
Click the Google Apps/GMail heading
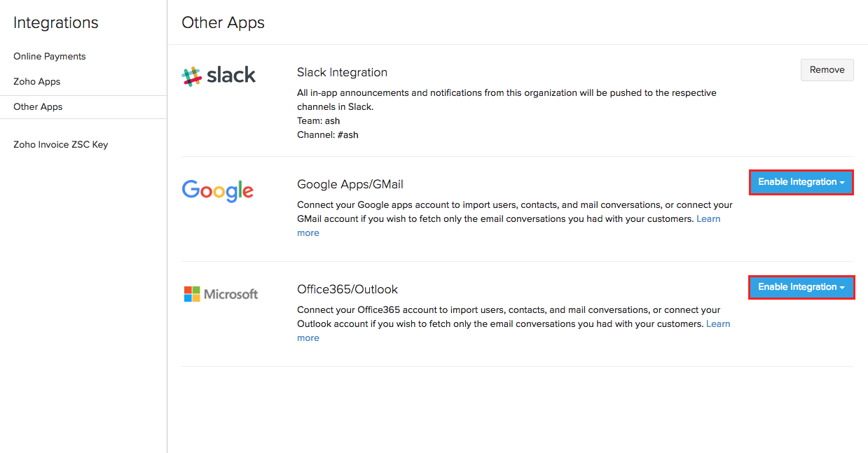[350, 184]
